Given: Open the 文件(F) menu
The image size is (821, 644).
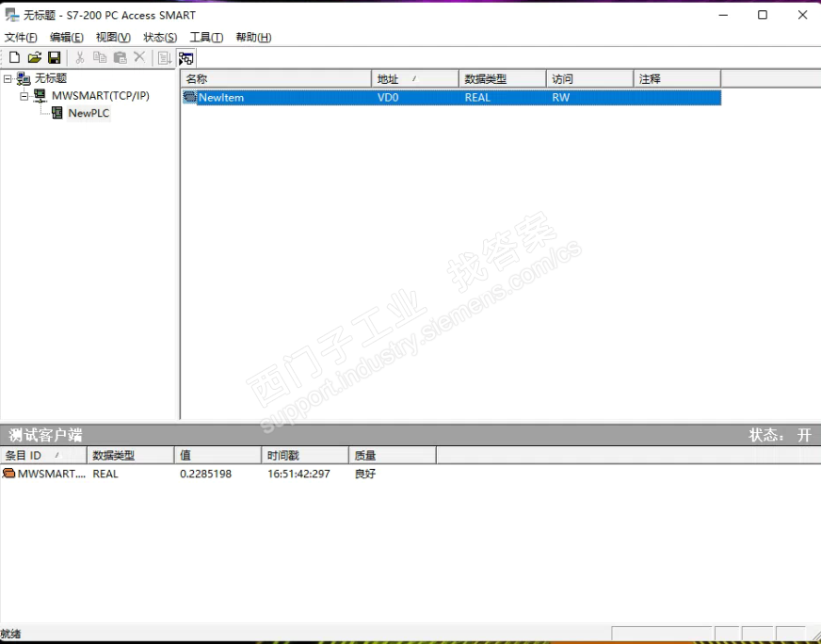Looking at the screenshot, I should point(21,37).
